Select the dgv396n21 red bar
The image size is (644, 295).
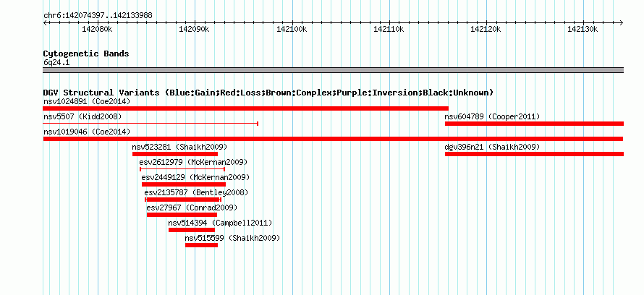(534, 154)
